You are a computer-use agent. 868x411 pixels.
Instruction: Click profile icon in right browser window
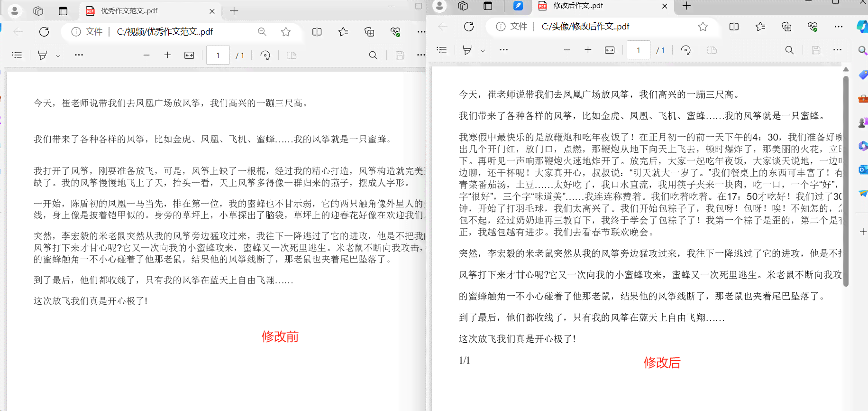point(439,6)
